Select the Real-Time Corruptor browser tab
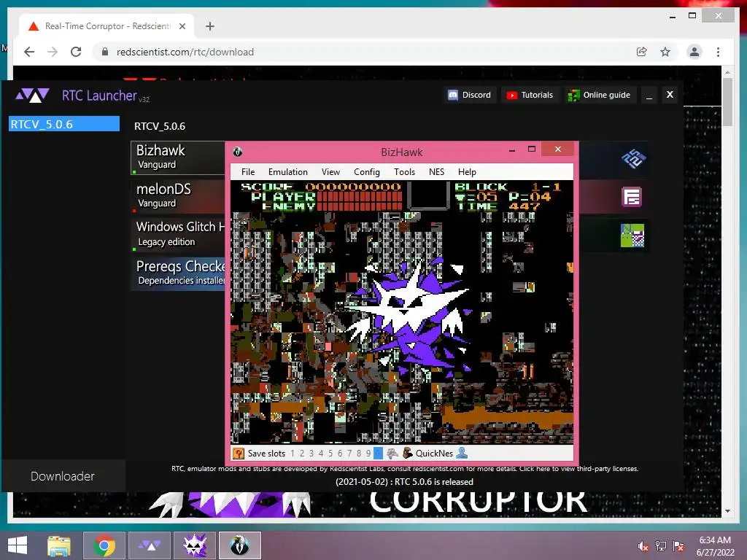747x560 pixels. (x=107, y=26)
